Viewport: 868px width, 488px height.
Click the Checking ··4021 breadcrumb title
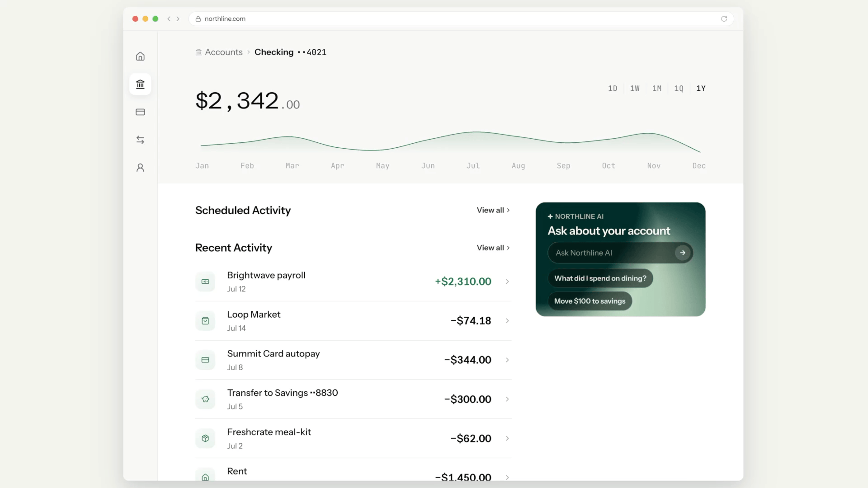click(x=290, y=52)
